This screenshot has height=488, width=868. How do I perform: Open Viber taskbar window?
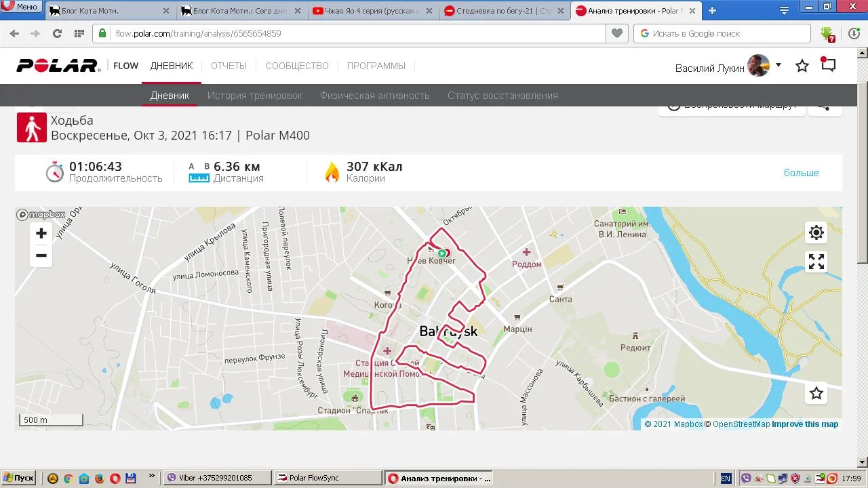[216, 478]
